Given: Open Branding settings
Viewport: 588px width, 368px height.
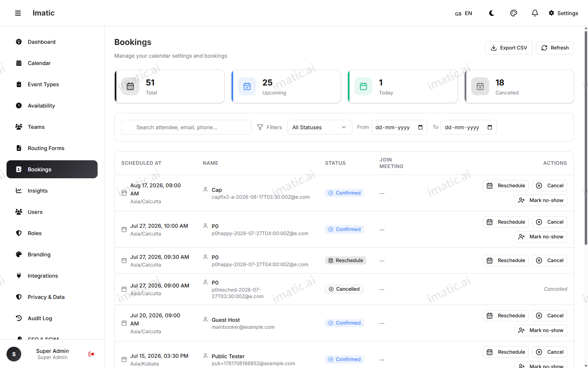Looking at the screenshot, I should [x=52, y=254].
